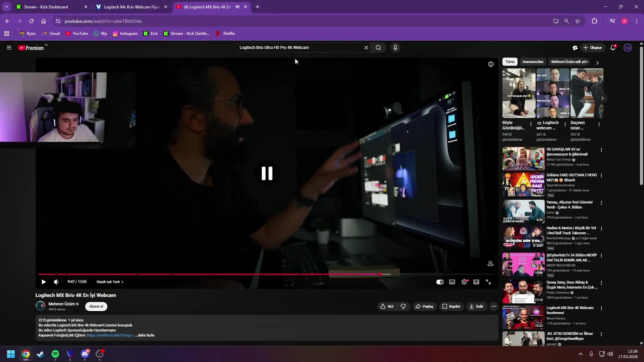Open Spotify from the taskbar
The width and height of the screenshot is (644, 362).
point(55,354)
